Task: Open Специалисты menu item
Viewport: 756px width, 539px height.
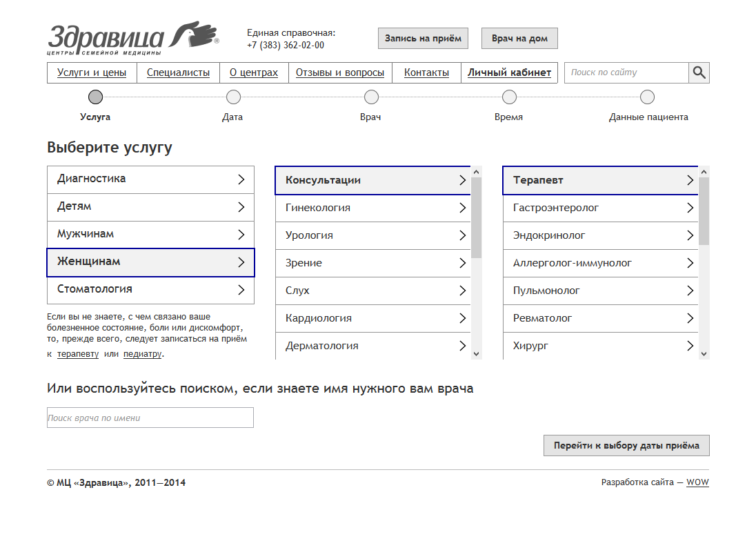Action: pyautogui.click(x=179, y=72)
